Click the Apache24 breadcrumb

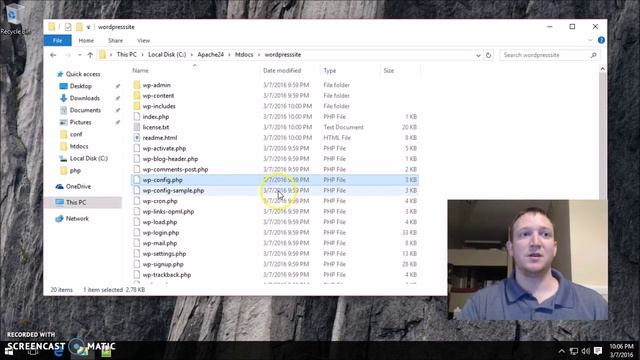[210, 55]
